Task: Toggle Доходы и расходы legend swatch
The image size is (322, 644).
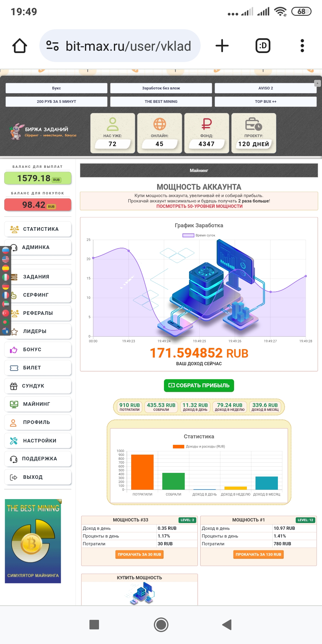Action: [x=178, y=446]
